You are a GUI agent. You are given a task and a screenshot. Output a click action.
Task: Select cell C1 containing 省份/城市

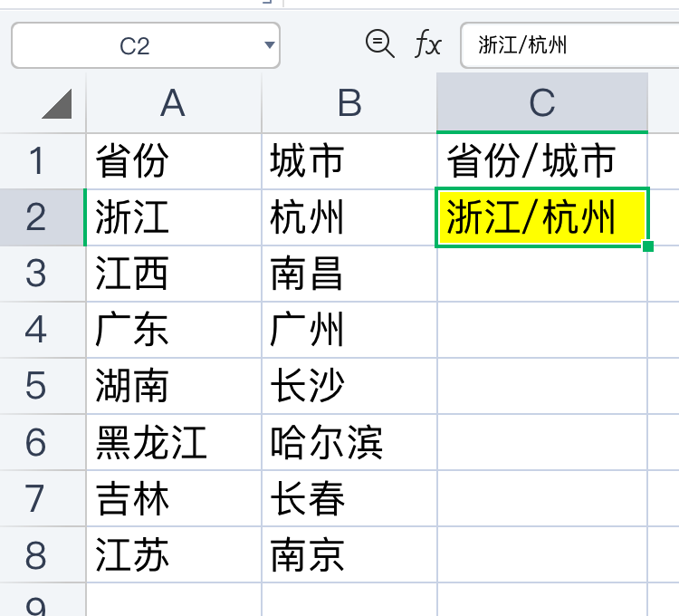tap(542, 161)
